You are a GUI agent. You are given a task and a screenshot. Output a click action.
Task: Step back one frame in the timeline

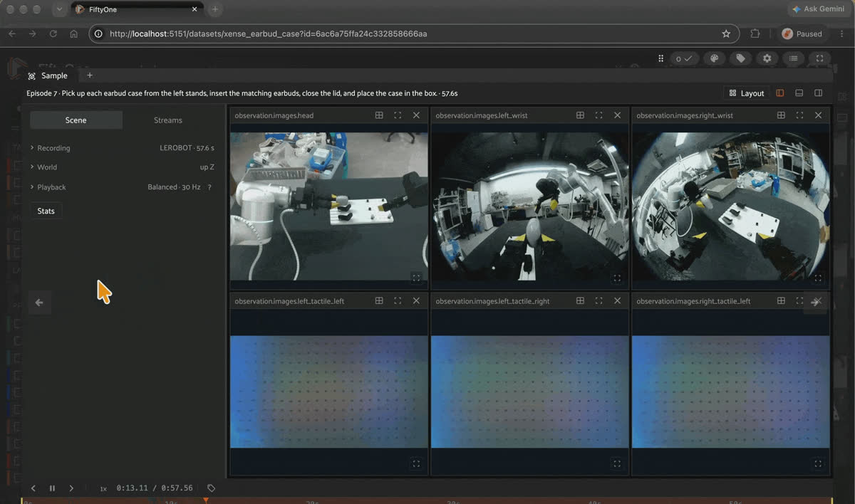(x=33, y=488)
